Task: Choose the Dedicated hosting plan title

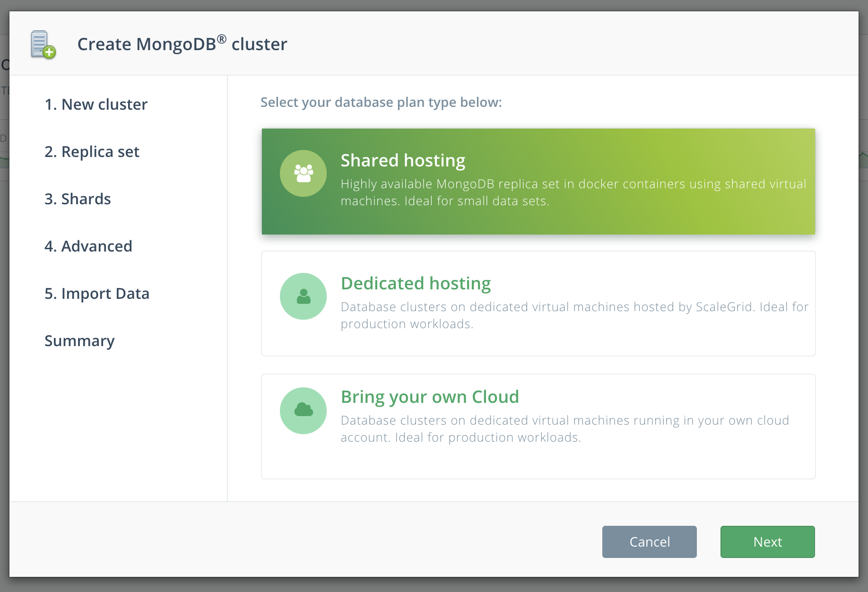Action: pyautogui.click(x=416, y=283)
